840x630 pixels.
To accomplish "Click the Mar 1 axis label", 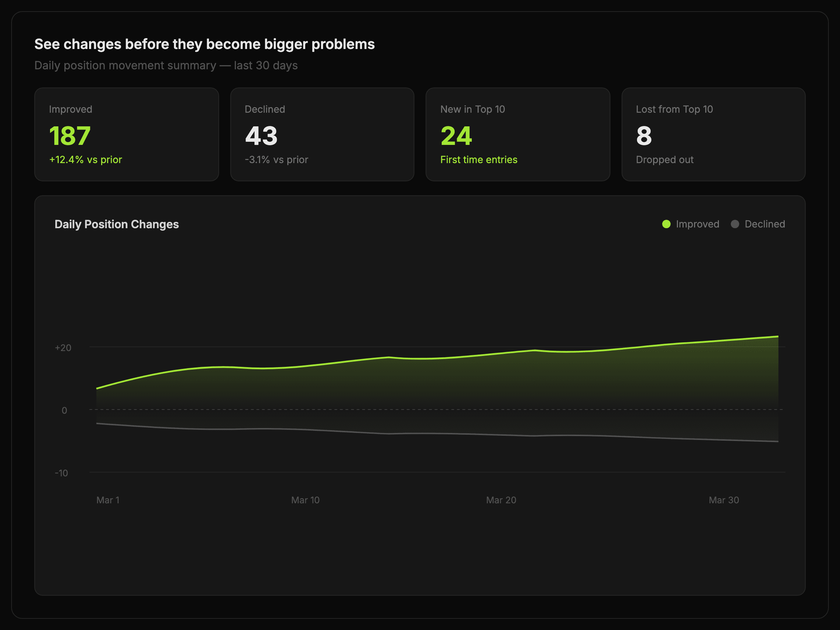I will click(108, 500).
